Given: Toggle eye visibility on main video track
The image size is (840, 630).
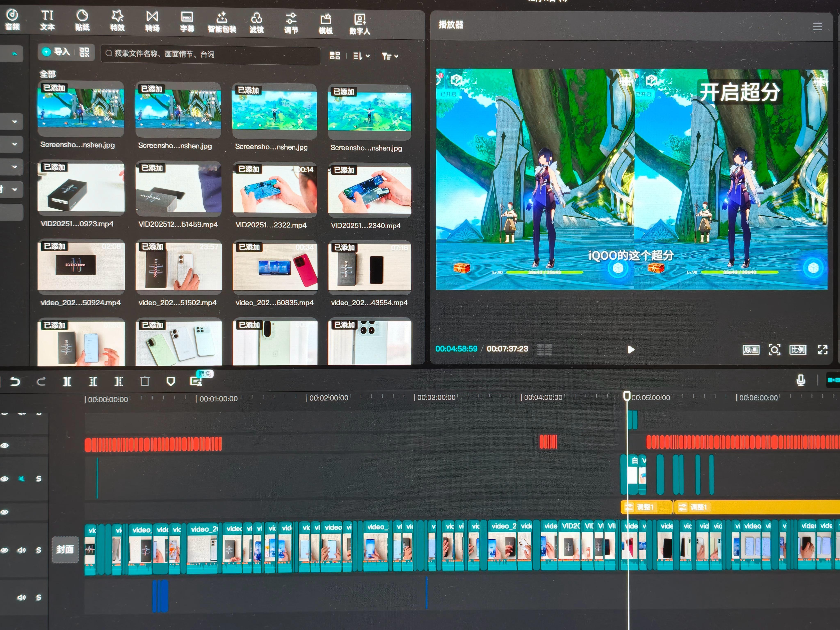Looking at the screenshot, I should coord(5,550).
